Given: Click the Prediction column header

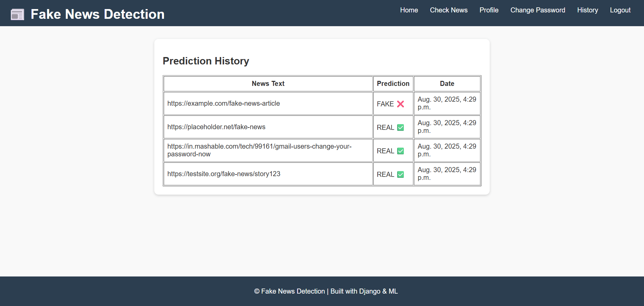Looking at the screenshot, I should pos(393,84).
